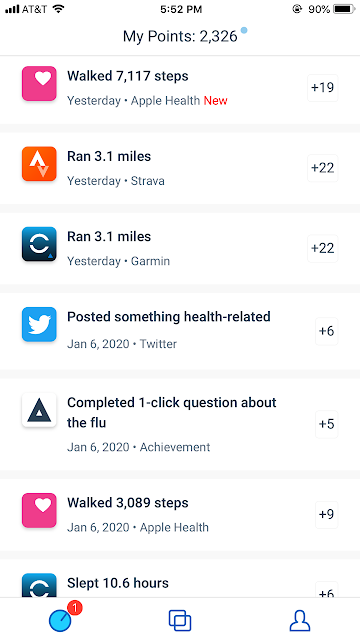Tap the blue Twitter bird icon
The image size is (360, 640).
(39, 324)
